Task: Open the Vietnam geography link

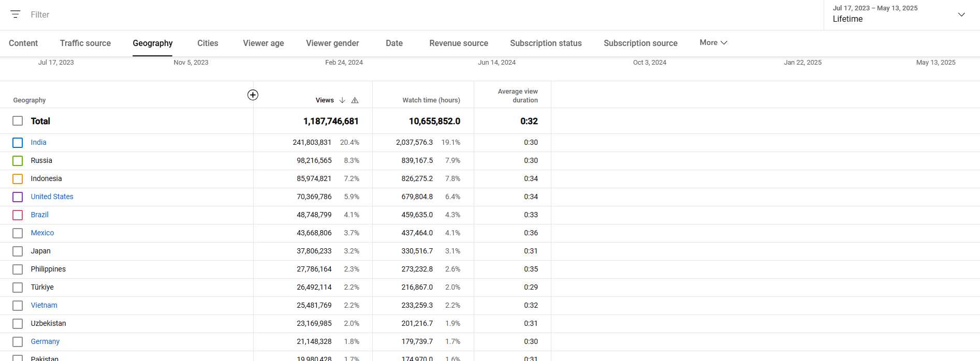Action: point(44,305)
